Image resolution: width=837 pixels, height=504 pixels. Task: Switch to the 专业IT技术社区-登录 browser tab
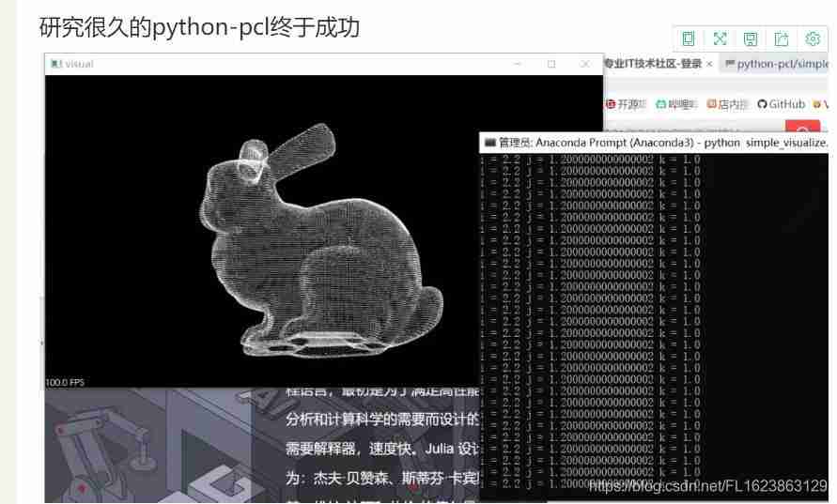click(x=653, y=64)
